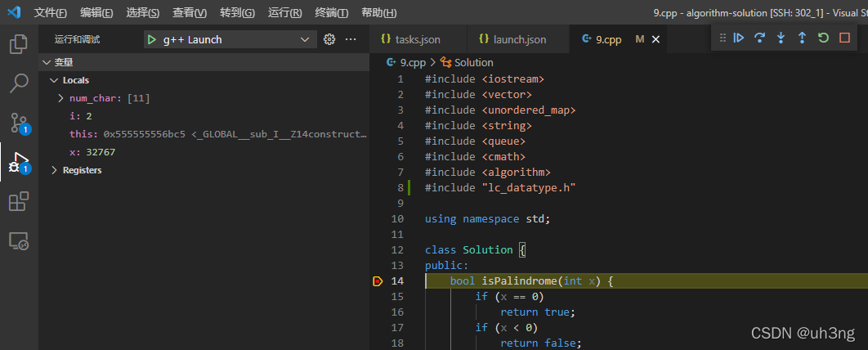The width and height of the screenshot is (868, 350).
Task: Open the Search view in activity bar
Action: pos(19,83)
